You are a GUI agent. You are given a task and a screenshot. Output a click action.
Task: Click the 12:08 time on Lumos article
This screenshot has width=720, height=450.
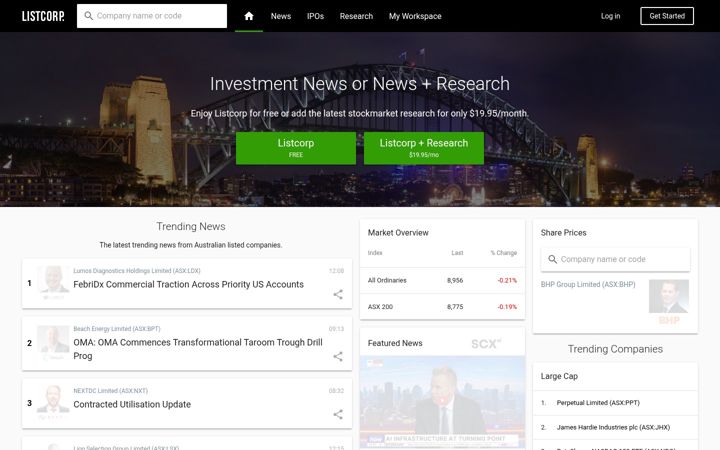click(x=336, y=271)
